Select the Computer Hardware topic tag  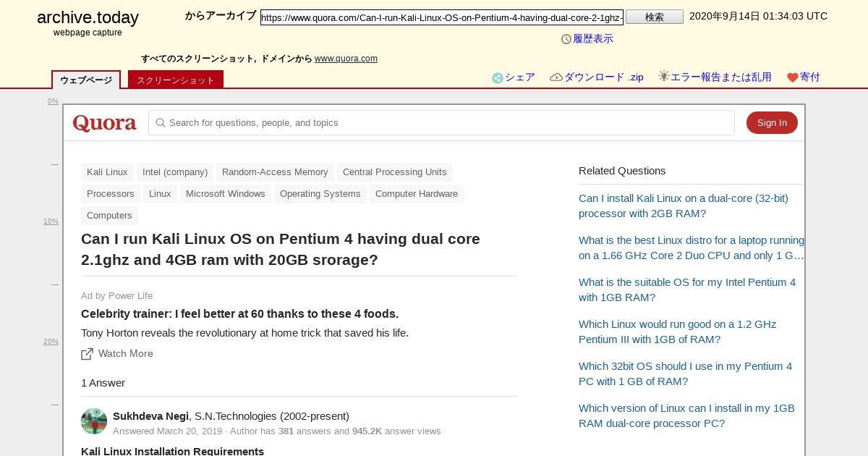point(417,194)
